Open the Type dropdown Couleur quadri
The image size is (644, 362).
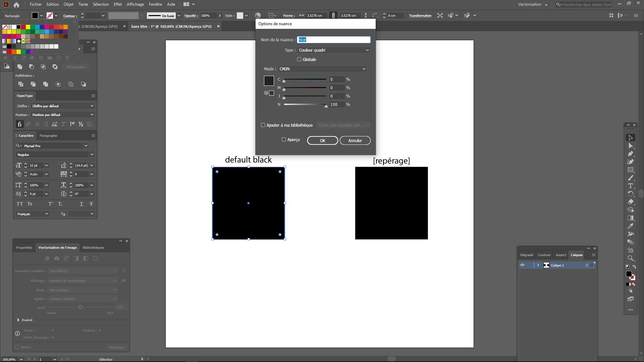click(x=333, y=50)
